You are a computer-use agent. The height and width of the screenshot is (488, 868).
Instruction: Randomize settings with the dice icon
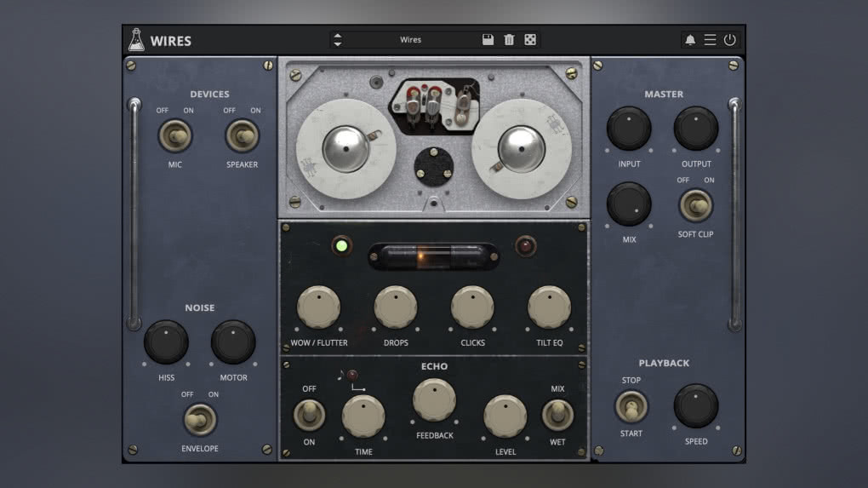pos(530,39)
